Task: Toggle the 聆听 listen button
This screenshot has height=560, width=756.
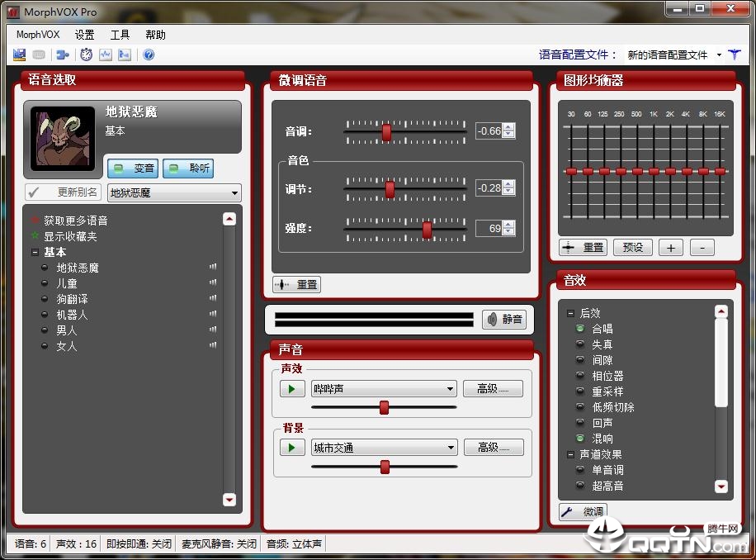Action: (x=188, y=168)
